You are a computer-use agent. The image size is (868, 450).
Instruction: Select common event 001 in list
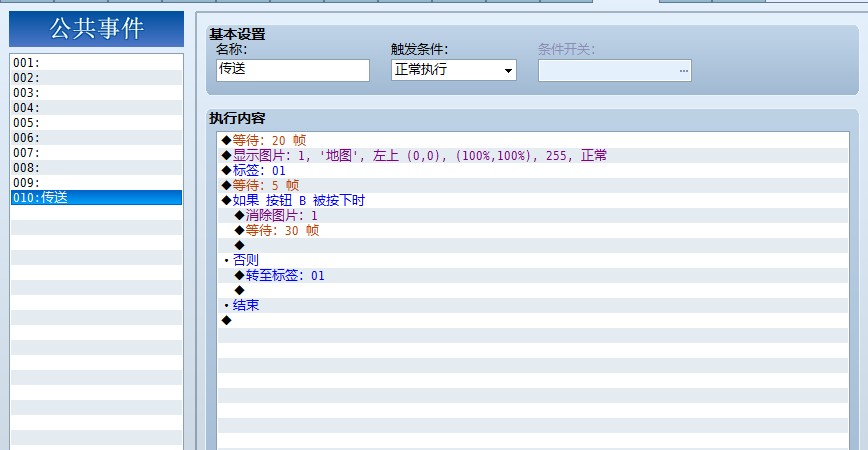(x=96, y=63)
